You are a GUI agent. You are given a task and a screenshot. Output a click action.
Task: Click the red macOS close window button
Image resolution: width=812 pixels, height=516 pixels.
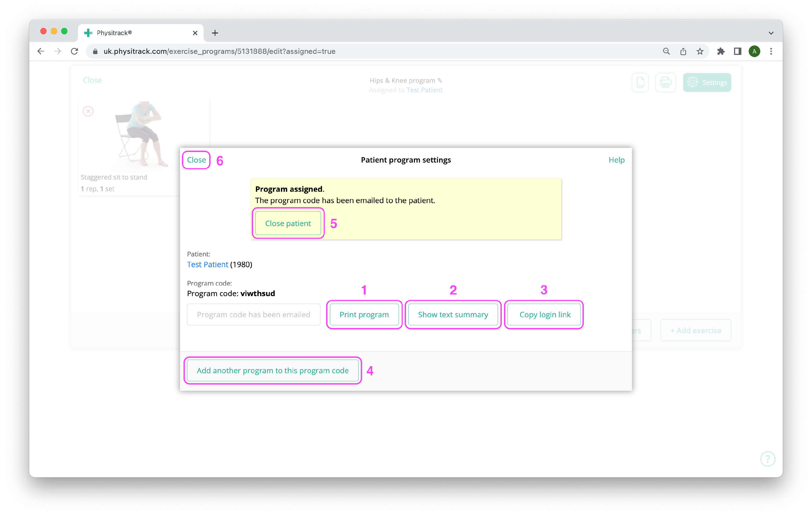(44, 31)
